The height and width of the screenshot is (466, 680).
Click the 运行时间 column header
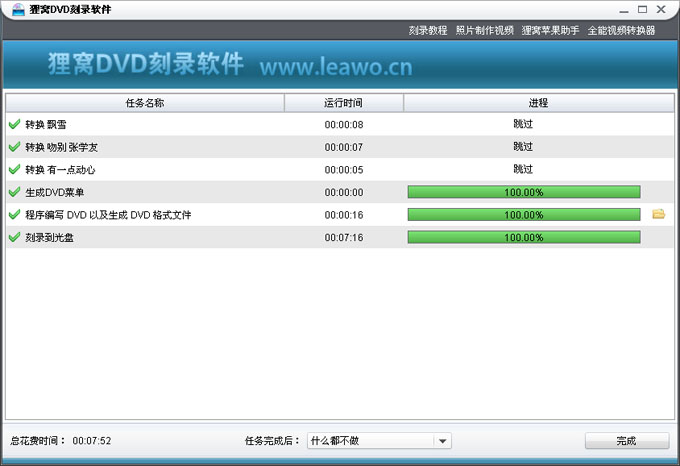(344, 102)
